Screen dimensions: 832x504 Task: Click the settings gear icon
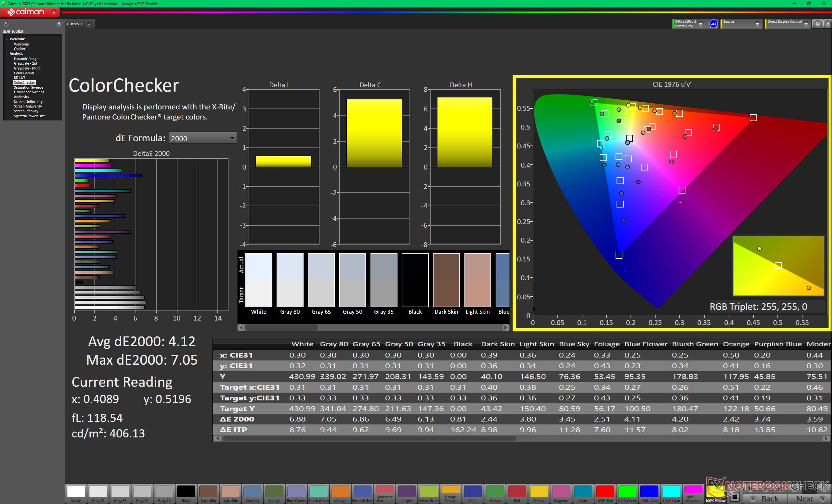[817, 24]
